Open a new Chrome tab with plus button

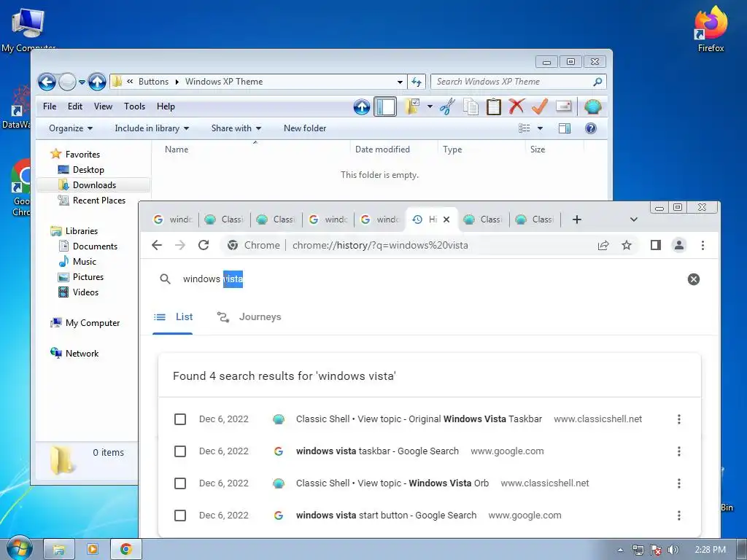coord(577,219)
